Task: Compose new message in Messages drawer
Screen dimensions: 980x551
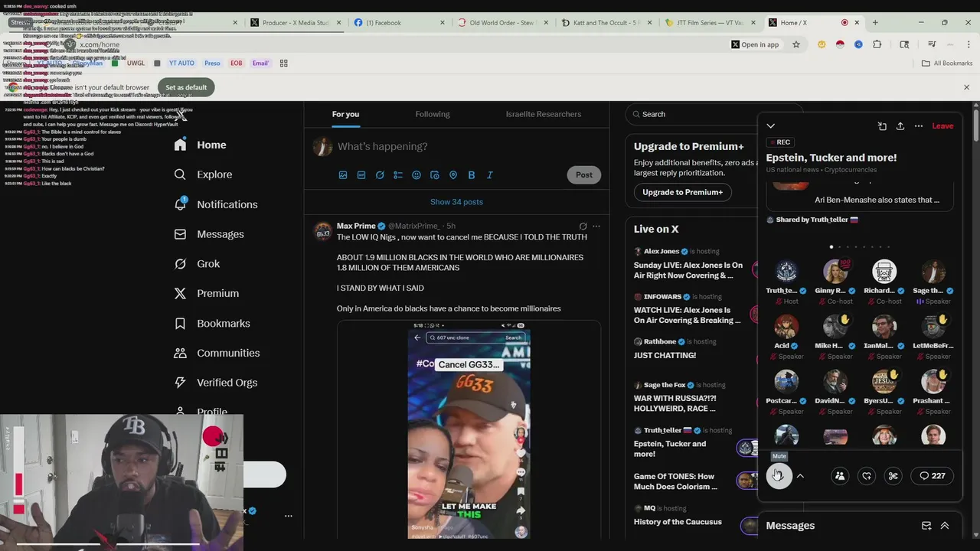Action: [926, 526]
